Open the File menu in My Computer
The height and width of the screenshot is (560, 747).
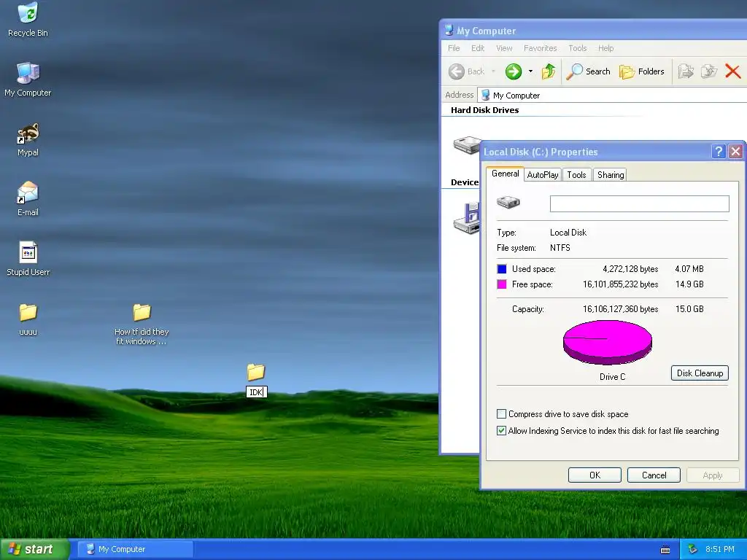[x=454, y=48]
